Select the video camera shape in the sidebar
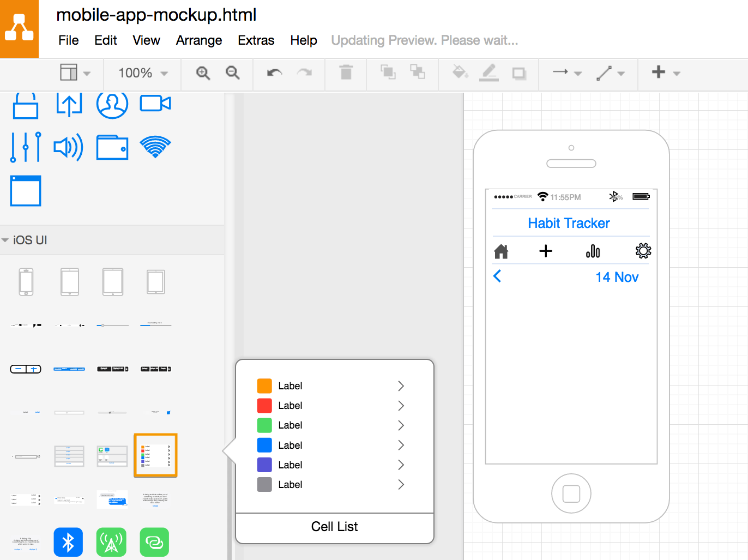Image resolution: width=748 pixels, height=560 pixels. [x=155, y=104]
